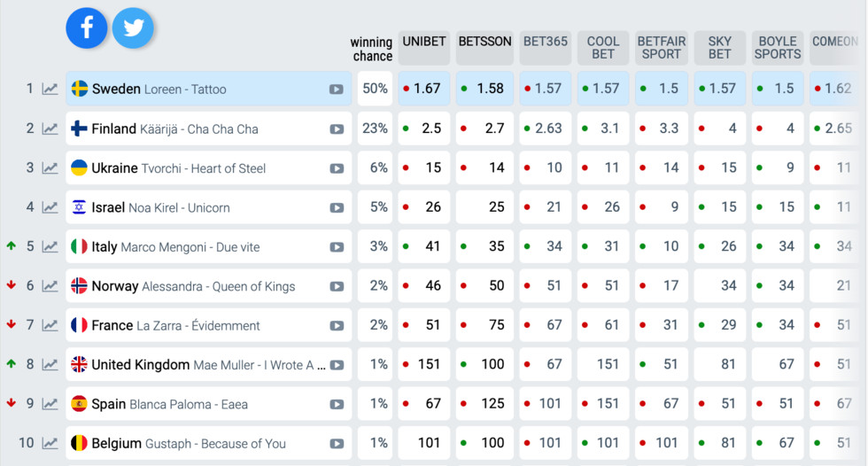Click Betfair Sport's 3.3 odds for Finland
This screenshot has height=466, width=868.
point(661,128)
